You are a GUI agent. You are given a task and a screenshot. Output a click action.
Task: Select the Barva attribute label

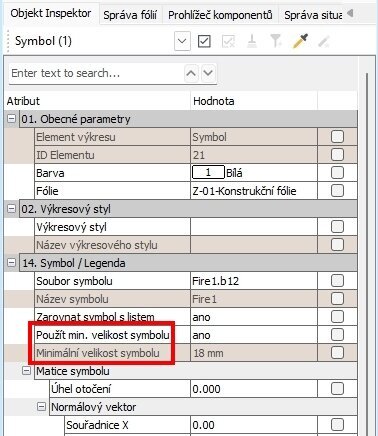click(x=50, y=173)
